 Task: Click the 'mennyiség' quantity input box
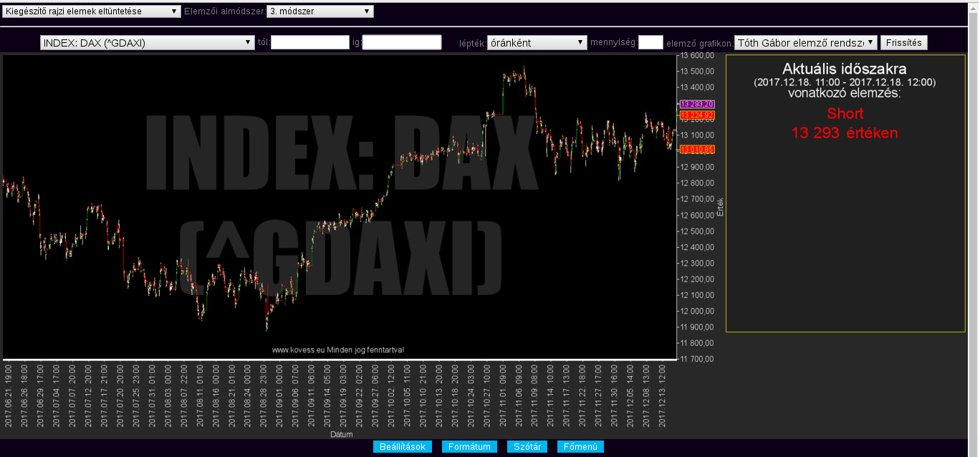click(x=650, y=43)
